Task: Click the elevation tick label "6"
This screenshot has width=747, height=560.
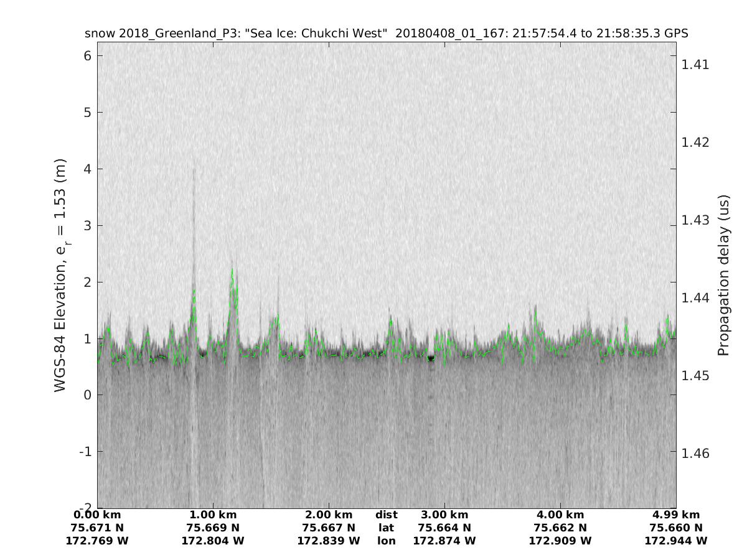Action: click(x=88, y=55)
